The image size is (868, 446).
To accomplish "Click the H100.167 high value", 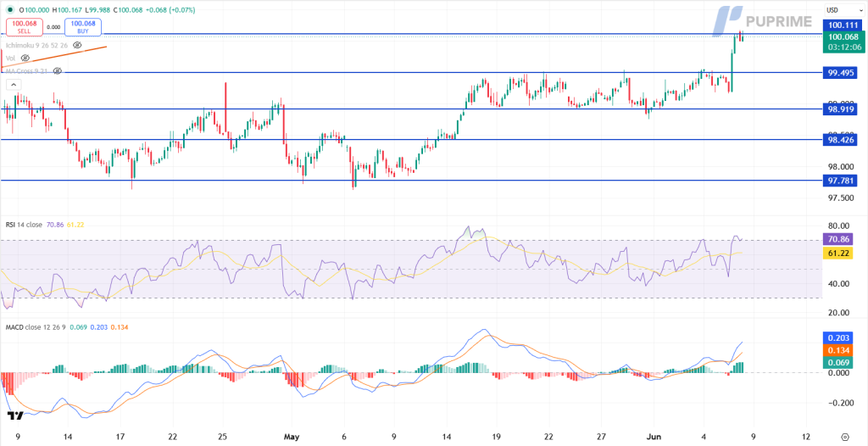I will click(69, 10).
